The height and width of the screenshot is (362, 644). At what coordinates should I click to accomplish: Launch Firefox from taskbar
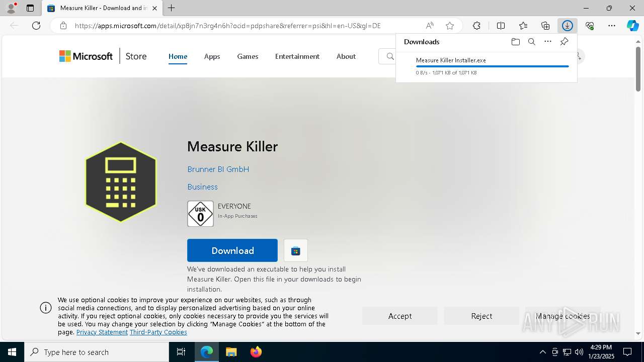click(x=256, y=352)
